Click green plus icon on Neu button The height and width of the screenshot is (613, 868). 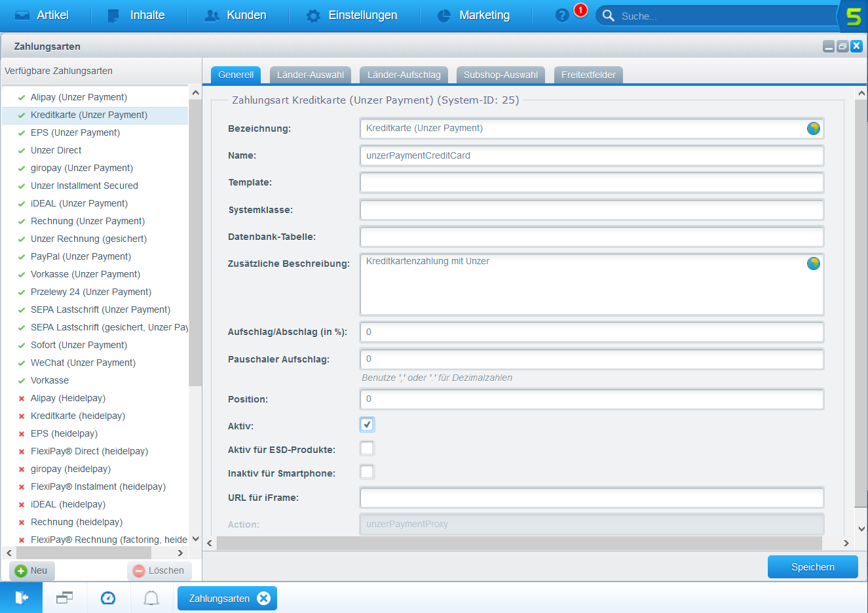point(21,571)
